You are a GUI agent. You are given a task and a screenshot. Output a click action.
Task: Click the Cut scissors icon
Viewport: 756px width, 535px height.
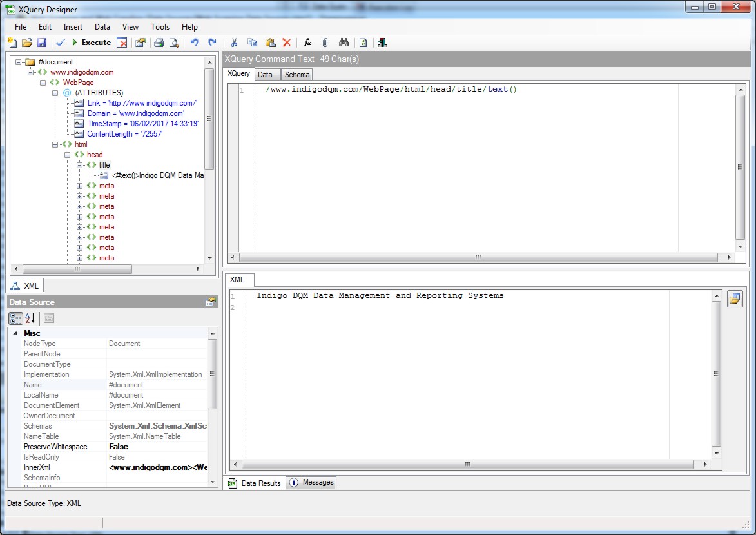click(x=234, y=43)
